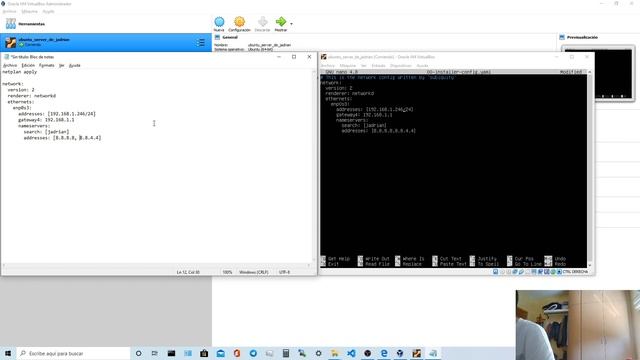
Task: Click the VM preview thumbnail
Action: (x=597, y=74)
